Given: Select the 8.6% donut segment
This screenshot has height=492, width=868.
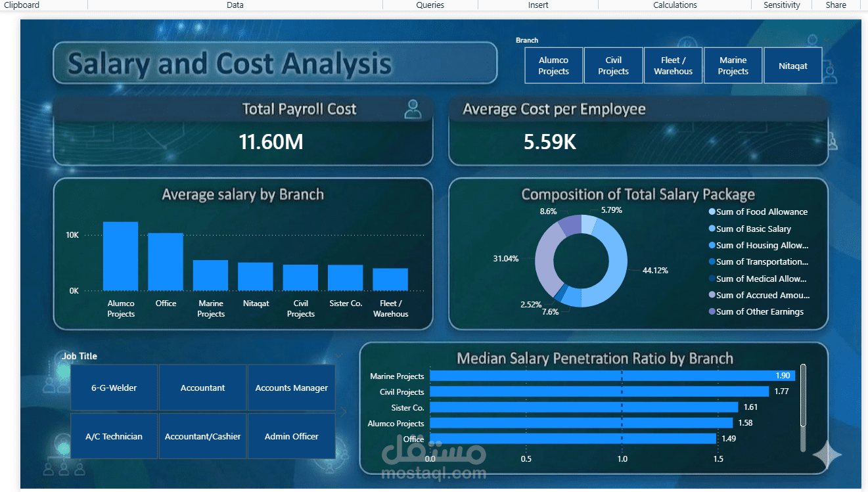Looking at the screenshot, I should [570, 225].
